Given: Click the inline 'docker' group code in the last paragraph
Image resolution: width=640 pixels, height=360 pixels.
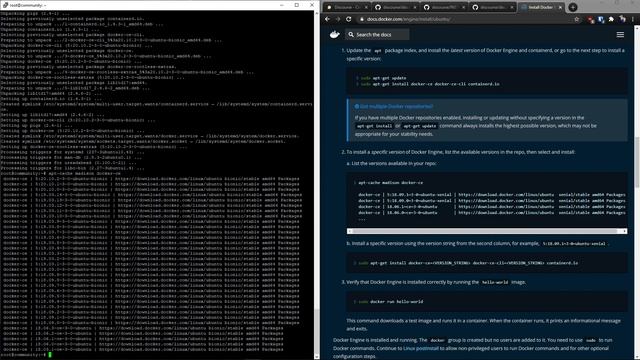Looking at the screenshot, I should click(437, 340).
